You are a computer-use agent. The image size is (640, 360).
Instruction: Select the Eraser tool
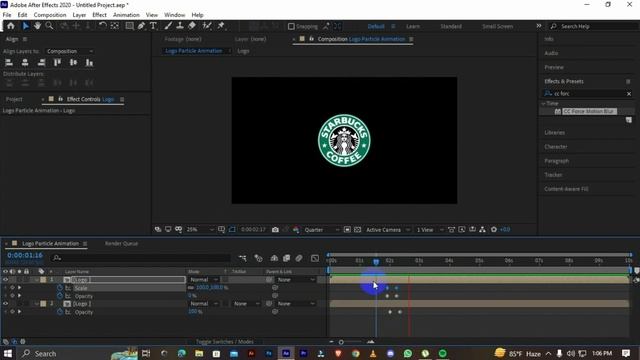(x=191, y=26)
